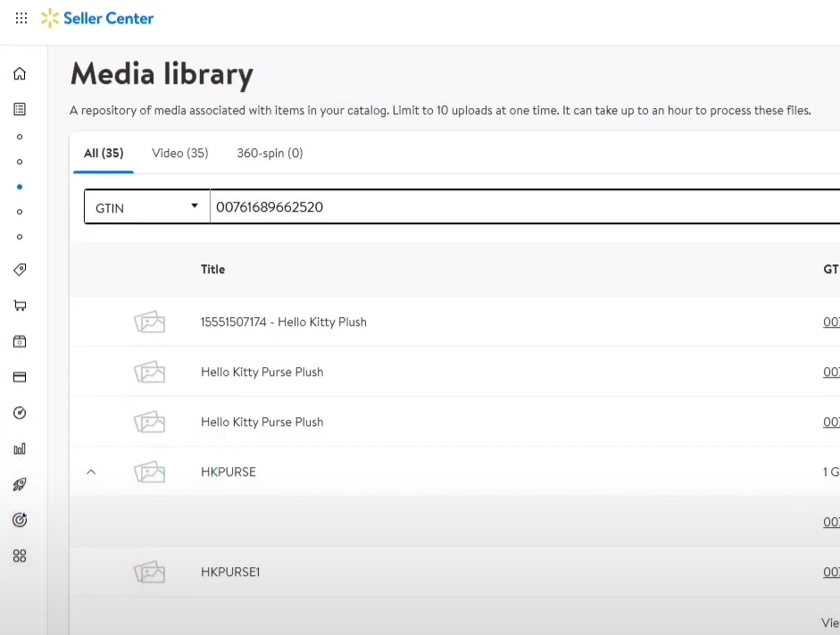The height and width of the screenshot is (635, 840).
Task: Click the Walmart Seller Center logo
Action: tap(98, 18)
